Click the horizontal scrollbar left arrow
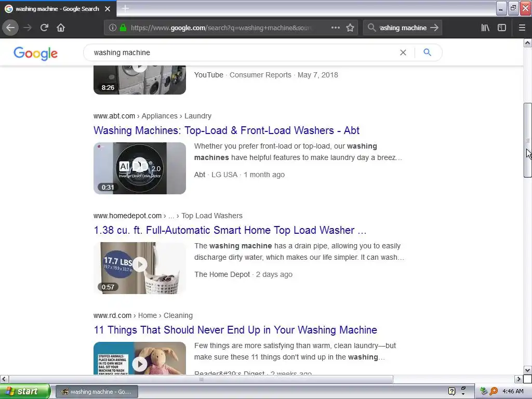The image size is (532, 399). (4, 379)
